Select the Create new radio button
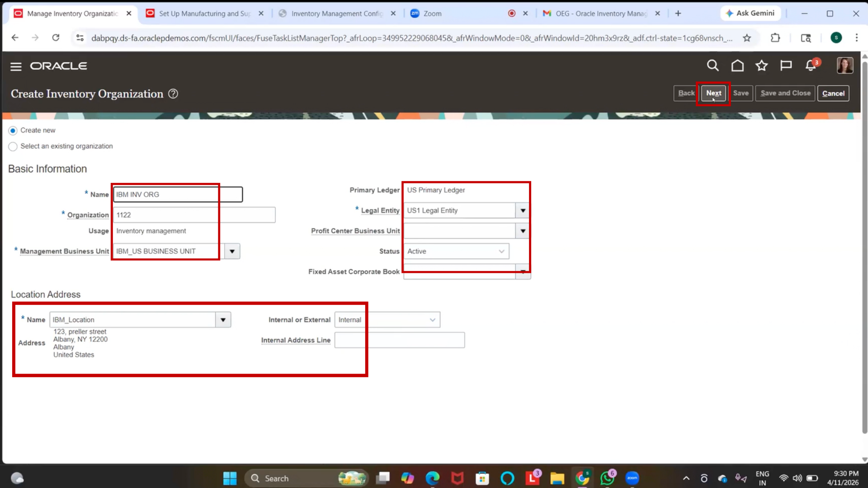 pos(13,131)
